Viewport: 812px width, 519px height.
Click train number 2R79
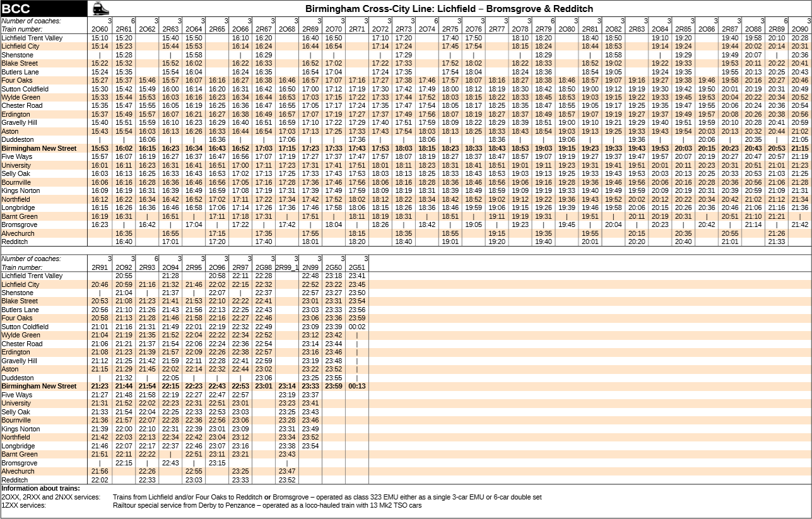[x=543, y=30]
